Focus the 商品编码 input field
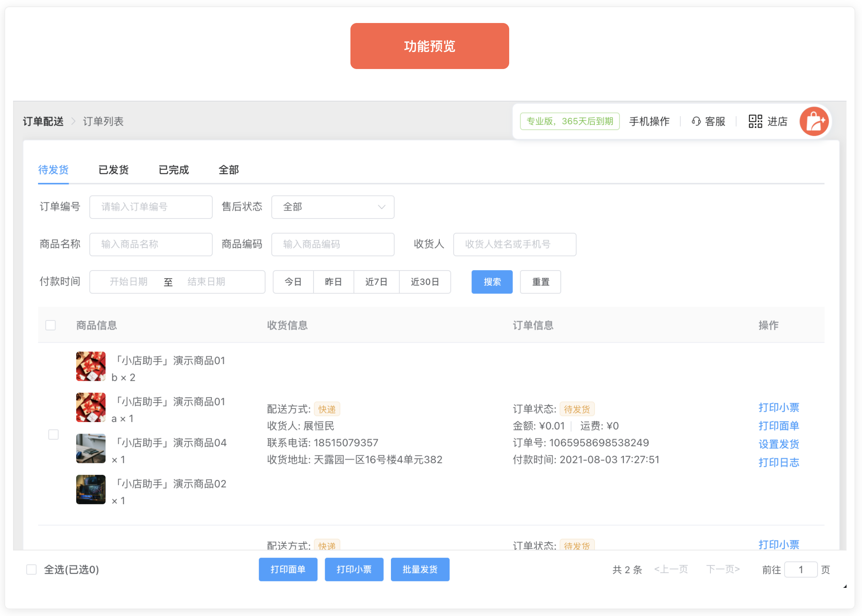This screenshot has width=862, height=616. pos(333,244)
